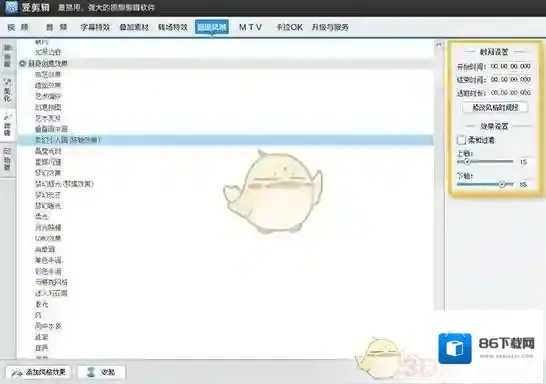Choose the 油墨画 style
546x384 pixels.
point(45,249)
